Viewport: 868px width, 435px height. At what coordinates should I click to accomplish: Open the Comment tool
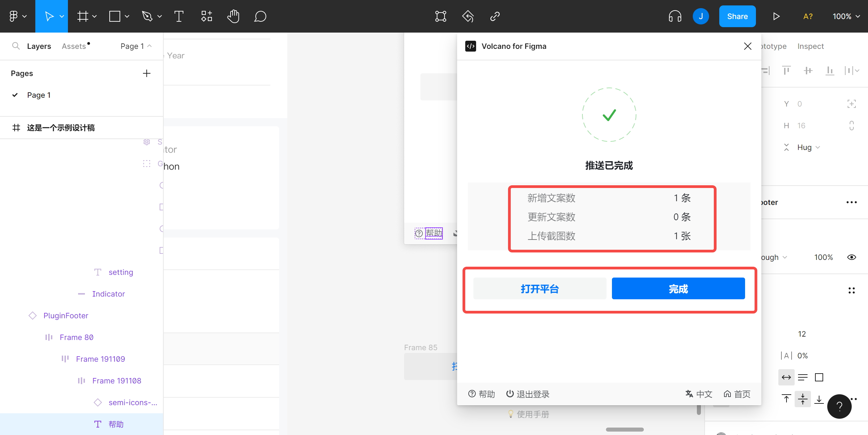tap(260, 16)
